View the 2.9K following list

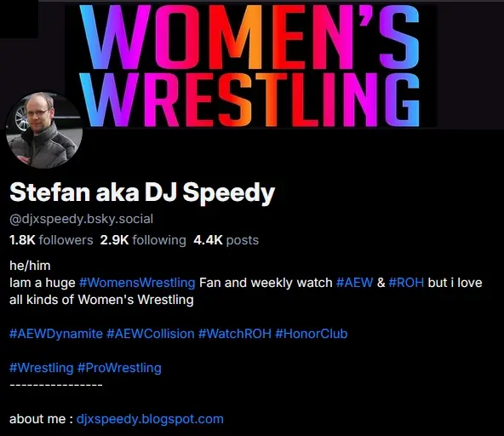(143, 240)
